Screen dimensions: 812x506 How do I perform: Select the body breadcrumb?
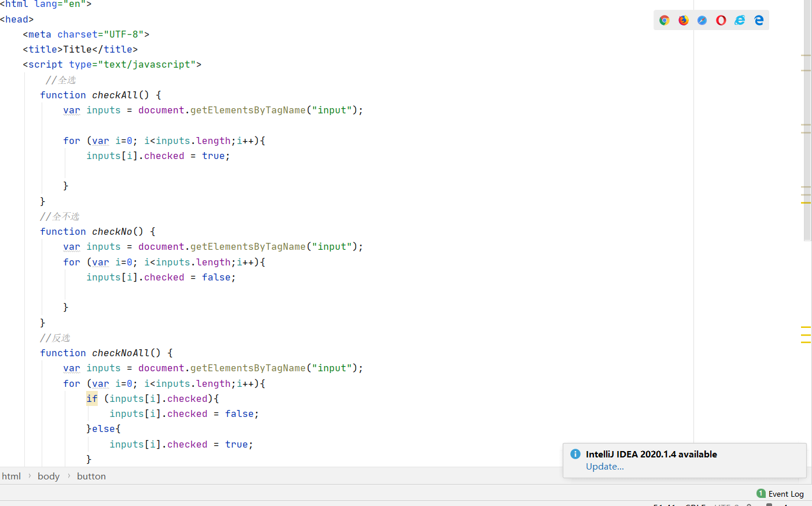point(49,476)
